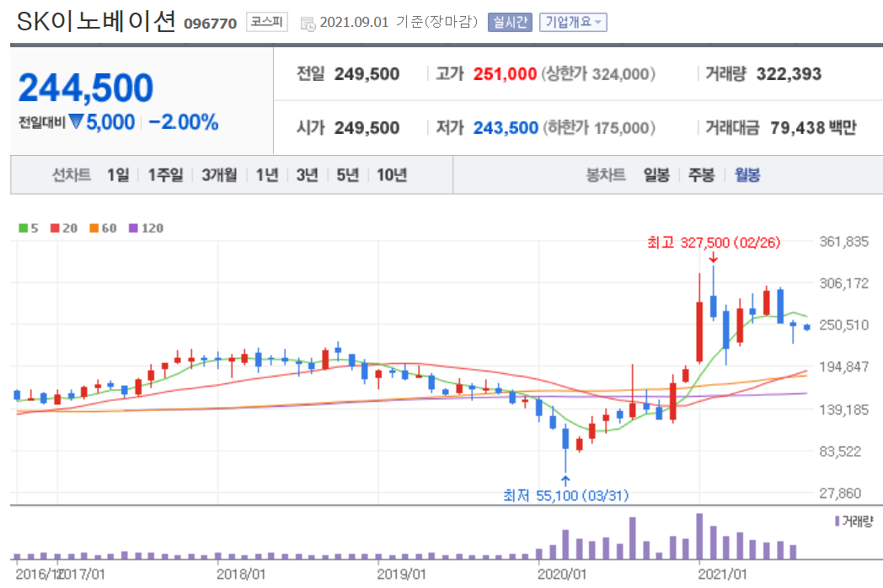The height and width of the screenshot is (588, 883).
Task: Click the 거래량 value 322,393
Action: (789, 74)
